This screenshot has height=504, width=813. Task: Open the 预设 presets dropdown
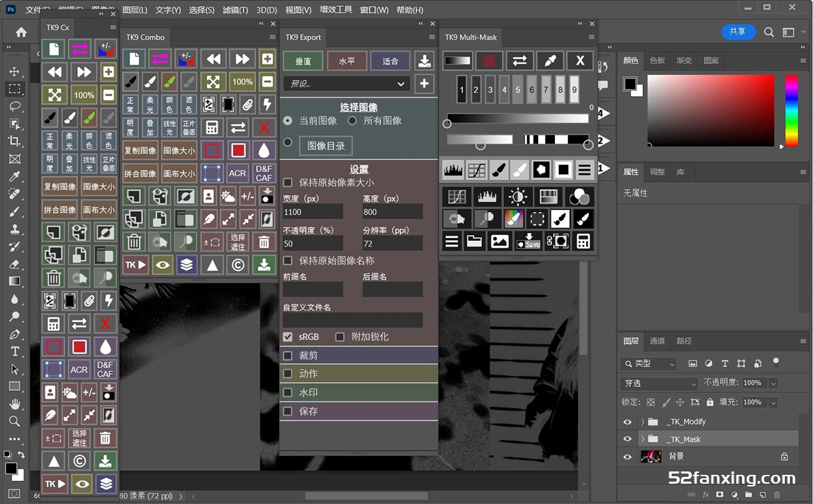[346, 84]
